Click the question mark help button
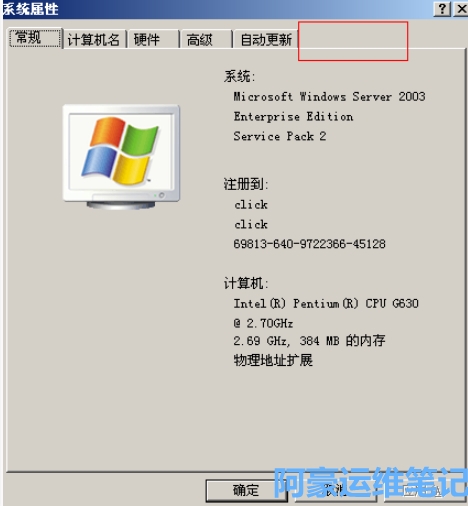This screenshot has width=468, height=506. tap(442, 9)
